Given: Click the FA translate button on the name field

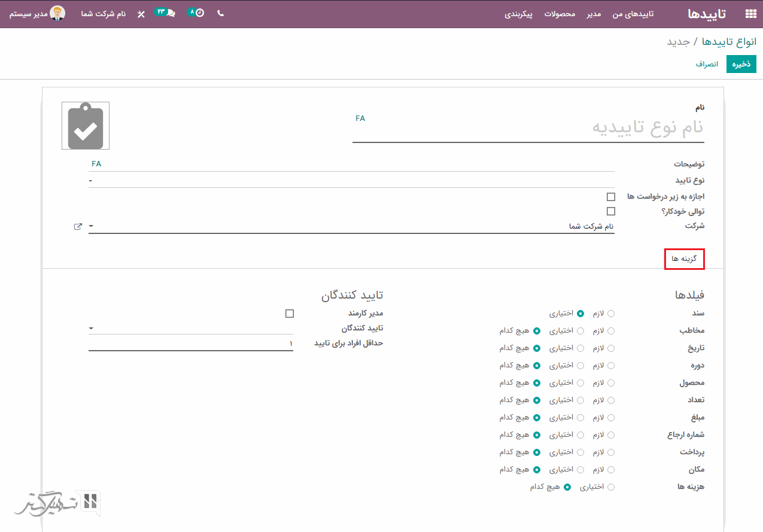Looking at the screenshot, I should [360, 118].
